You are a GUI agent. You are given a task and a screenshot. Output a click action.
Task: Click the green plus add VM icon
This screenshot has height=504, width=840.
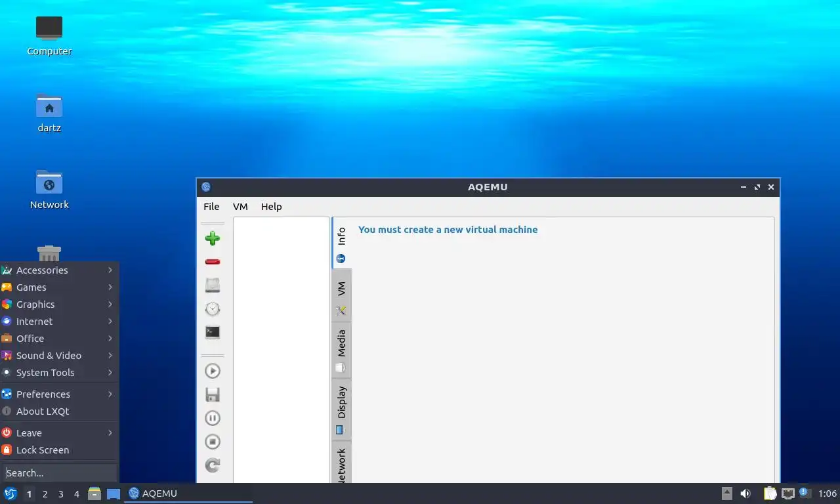212,238
